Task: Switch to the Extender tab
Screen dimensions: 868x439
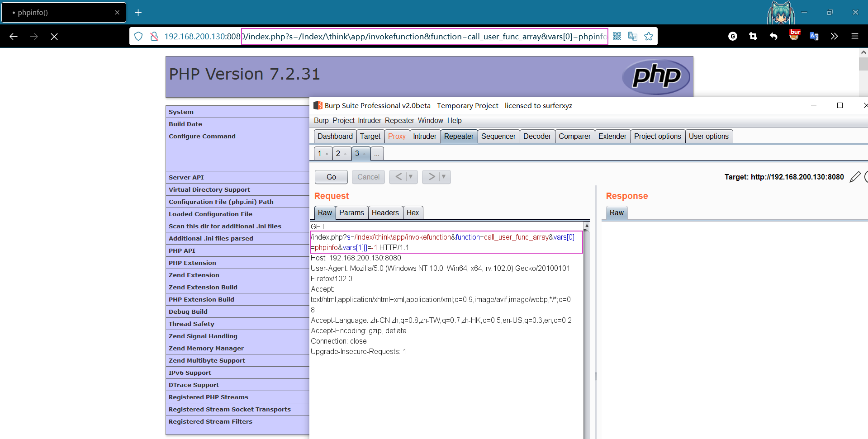Action: pyautogui.click(x=612, y=136)
